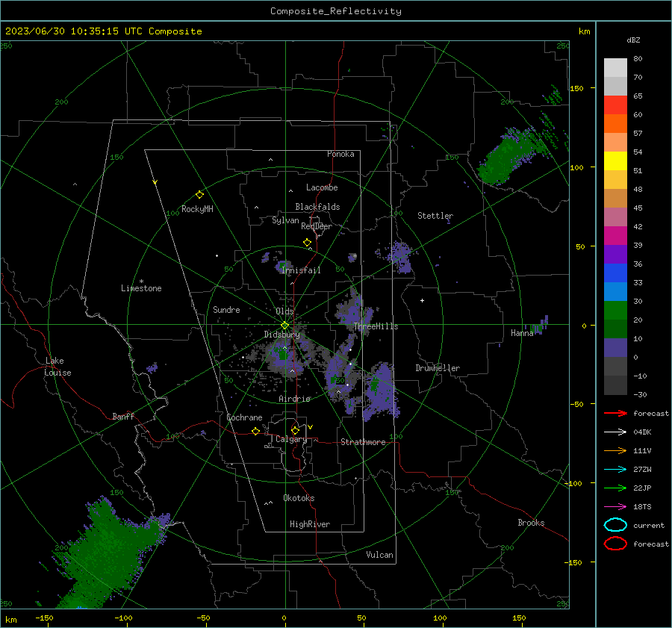Pick the red 65-60 dBZ swatch
The height and width of the screenshot is (628, 672).
tap(615, 105)
